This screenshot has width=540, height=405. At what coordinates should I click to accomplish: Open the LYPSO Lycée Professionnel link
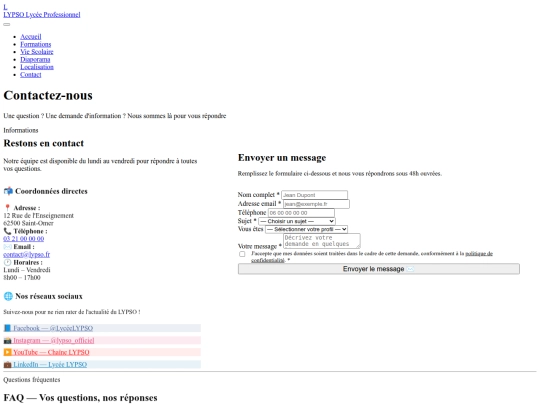tap(42, 14)
